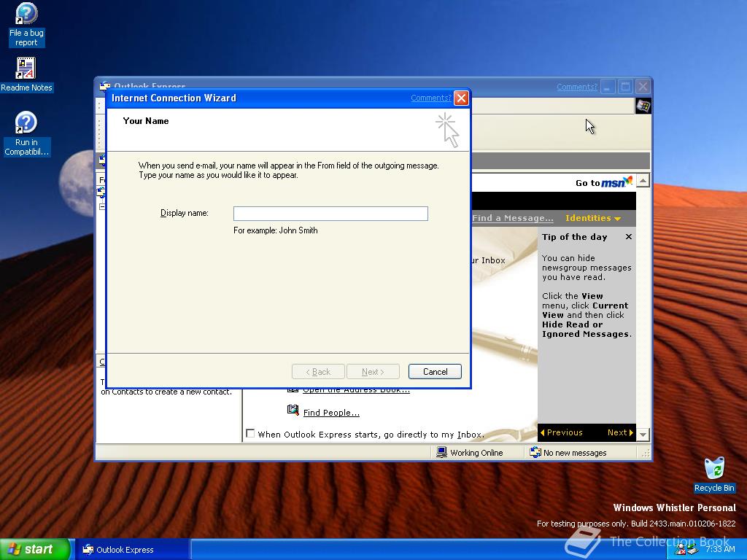The height and width of the screenshot is (560, 747).
Task: Click the scroll down arrow in Outlook Express
Action: pos(643,435)
